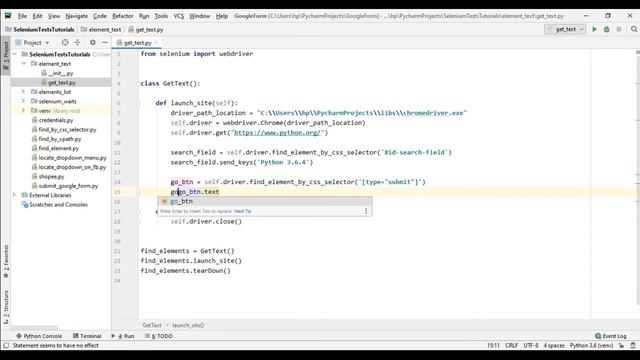This screenshot has width=640, height=360.
Task: Toggle tool window quick access icon
Action: pos(6,346)
